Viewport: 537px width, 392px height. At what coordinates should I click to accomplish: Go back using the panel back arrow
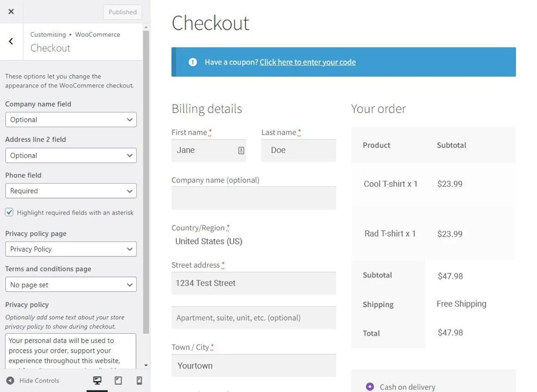11,41
